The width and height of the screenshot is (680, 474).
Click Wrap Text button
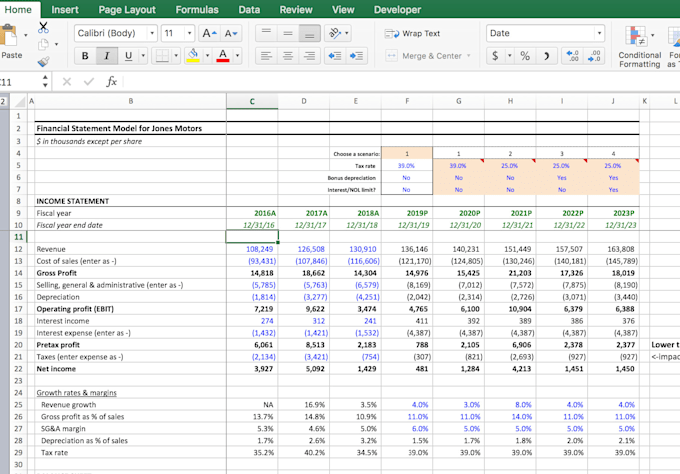click(412, 33)
